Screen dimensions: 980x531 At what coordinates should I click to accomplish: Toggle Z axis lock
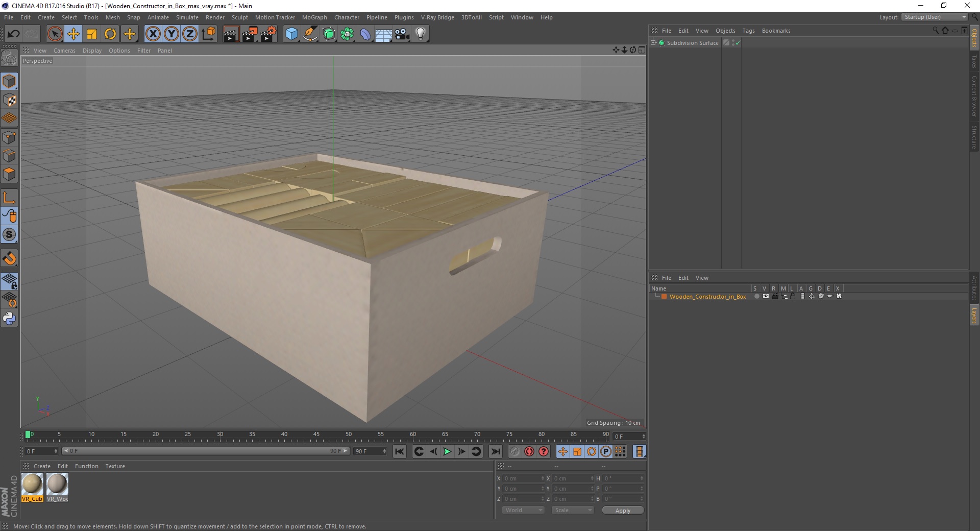(x=190, y=34)
